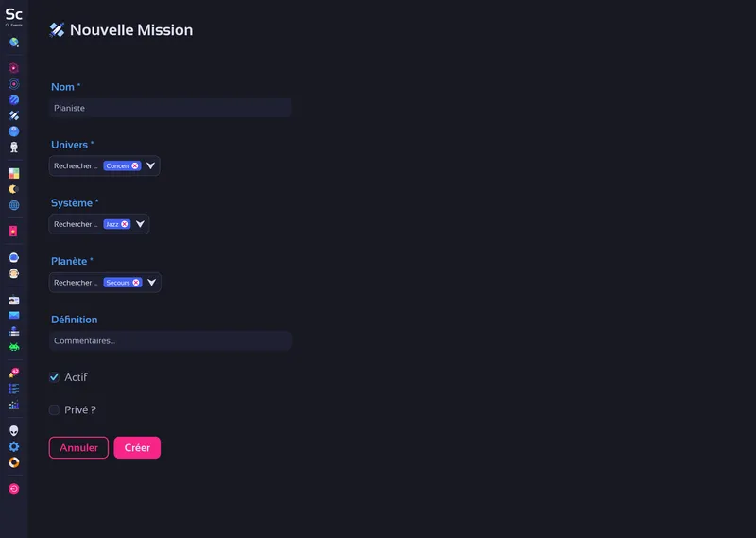
Task: Enable the Privé checkbox
Action: [55, 410]
